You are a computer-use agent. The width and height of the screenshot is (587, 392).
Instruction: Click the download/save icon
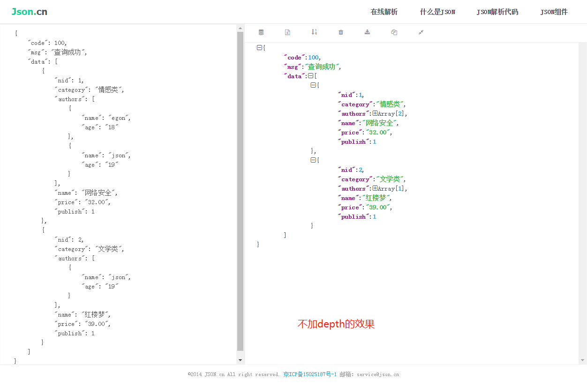(368, 32)
